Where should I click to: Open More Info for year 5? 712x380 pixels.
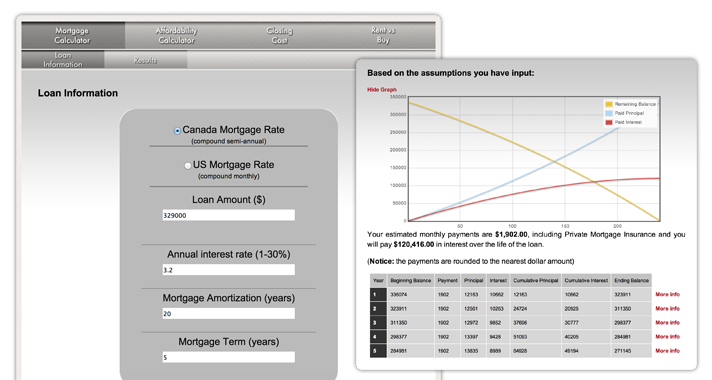tap(668, 350)
